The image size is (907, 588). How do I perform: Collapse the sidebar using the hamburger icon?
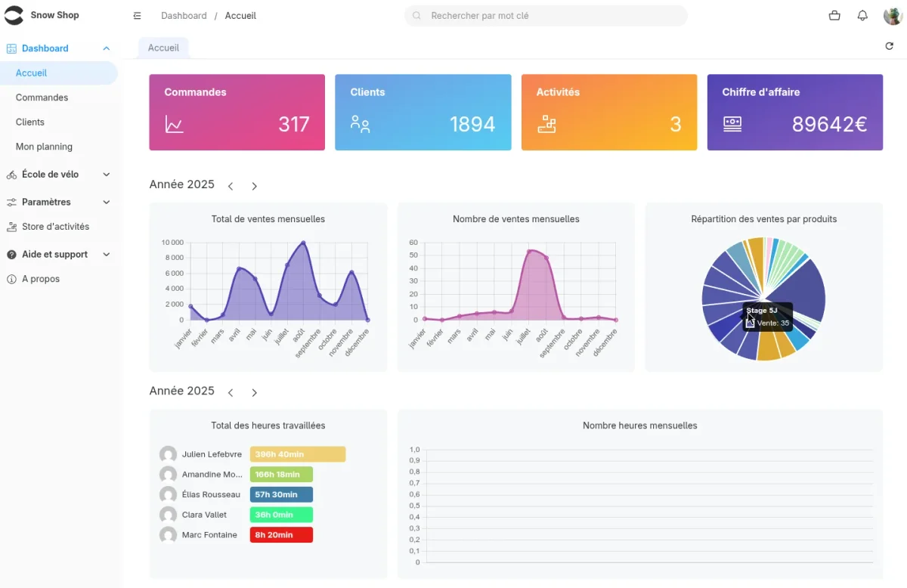137,14
